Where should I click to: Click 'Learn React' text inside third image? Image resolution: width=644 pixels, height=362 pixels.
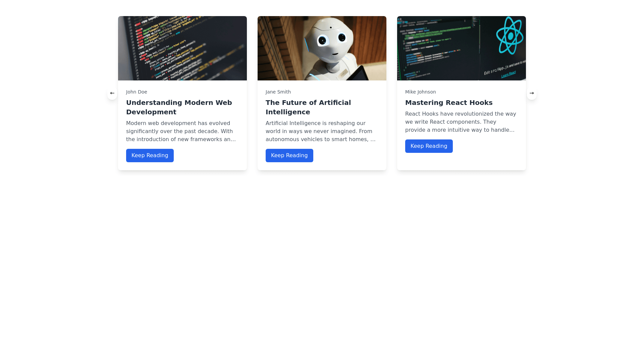point(508,75)
